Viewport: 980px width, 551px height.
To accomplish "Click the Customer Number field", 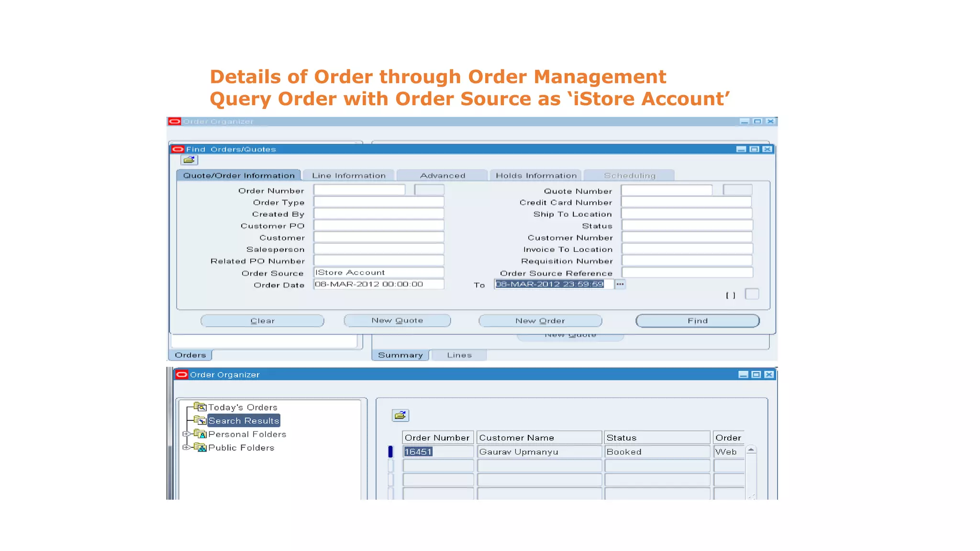I will pyautogui.click(x=687, y=237).
